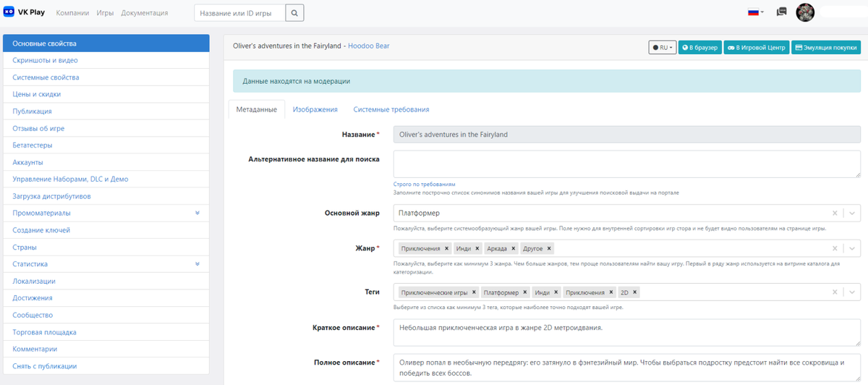868x385 pixels.
Task: Remove the Инди genre chip
Action: [477, 248]
